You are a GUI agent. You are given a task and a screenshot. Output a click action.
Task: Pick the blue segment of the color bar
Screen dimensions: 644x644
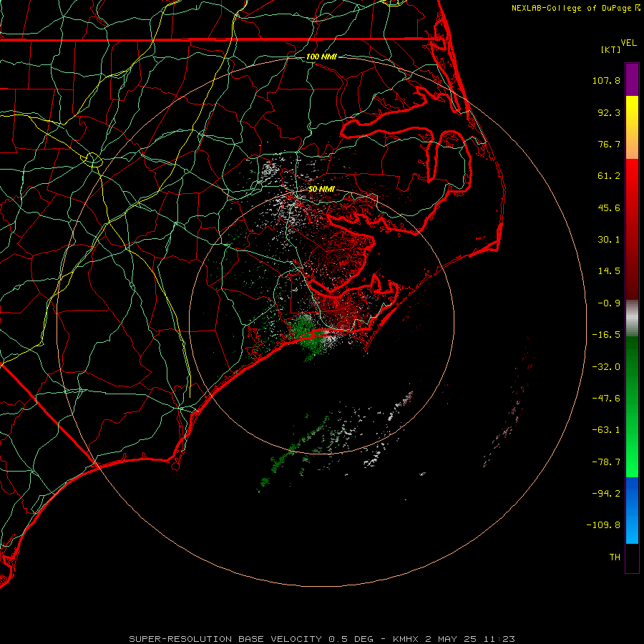click(632, 510)
